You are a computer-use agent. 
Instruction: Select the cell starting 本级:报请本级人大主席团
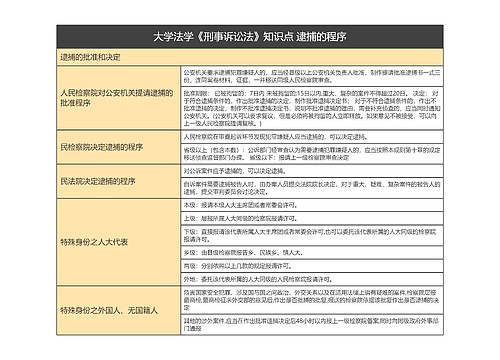[x=312, y=205]
